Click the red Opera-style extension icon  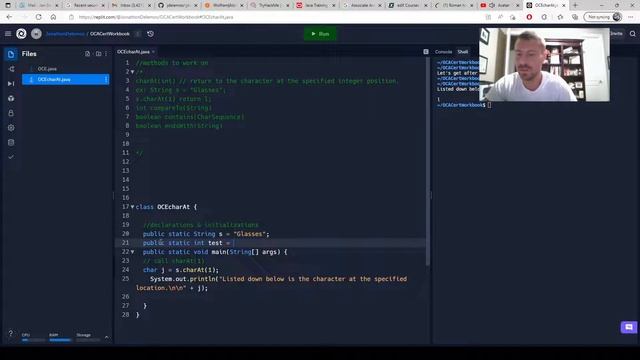tap(529, 17)
